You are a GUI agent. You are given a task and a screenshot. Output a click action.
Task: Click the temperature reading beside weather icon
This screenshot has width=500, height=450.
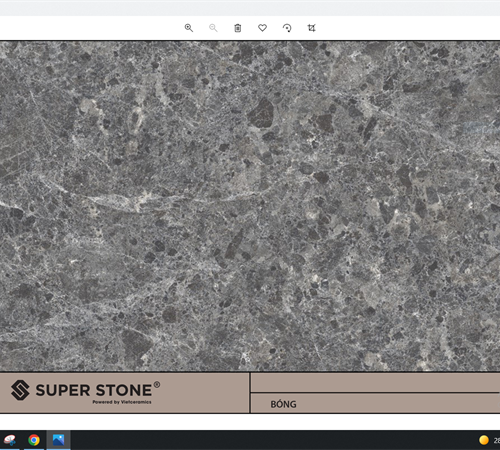coord(497,440)
